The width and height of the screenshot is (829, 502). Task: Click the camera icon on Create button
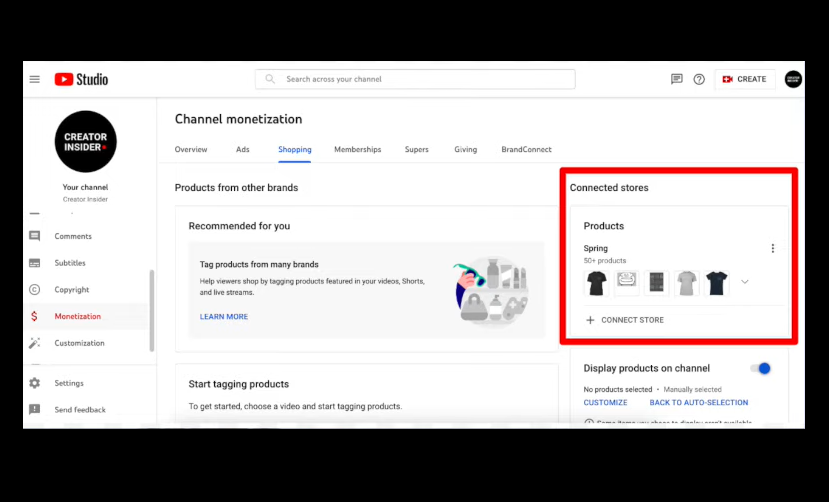727,79
